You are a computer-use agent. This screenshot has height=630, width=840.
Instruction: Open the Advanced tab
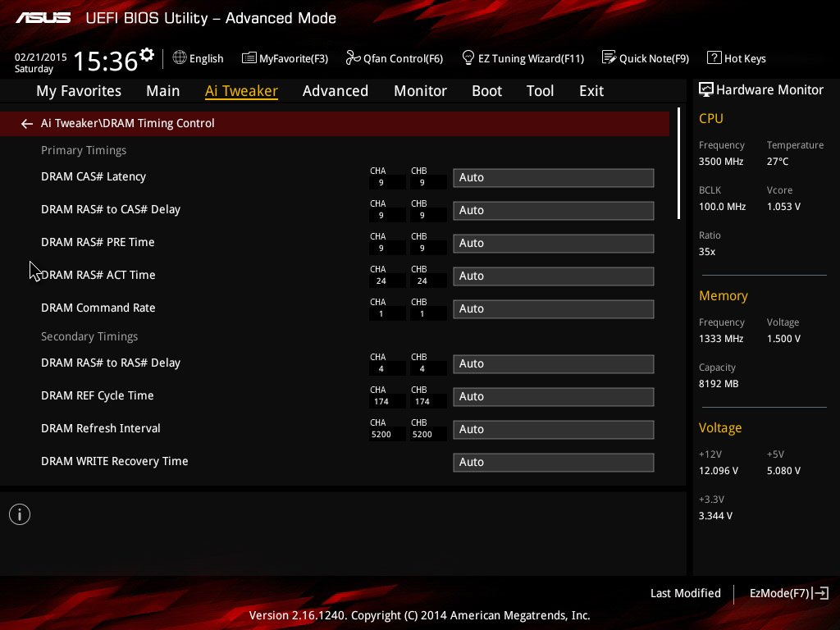coord(336,91)
